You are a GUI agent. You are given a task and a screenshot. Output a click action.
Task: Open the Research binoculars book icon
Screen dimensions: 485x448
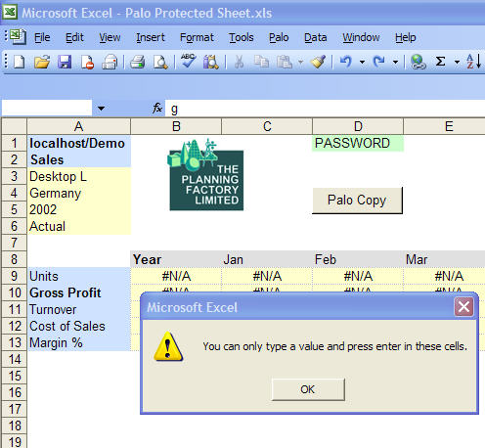pos(211,62)
